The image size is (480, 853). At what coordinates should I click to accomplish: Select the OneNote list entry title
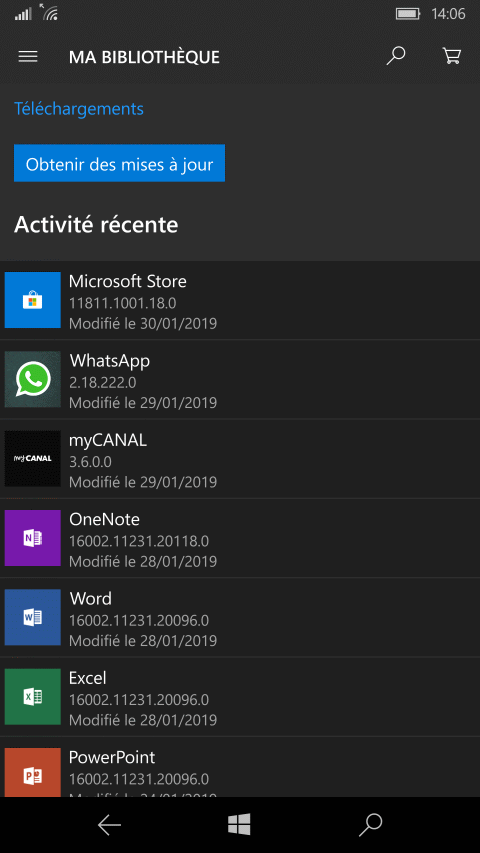click(104, 520)
